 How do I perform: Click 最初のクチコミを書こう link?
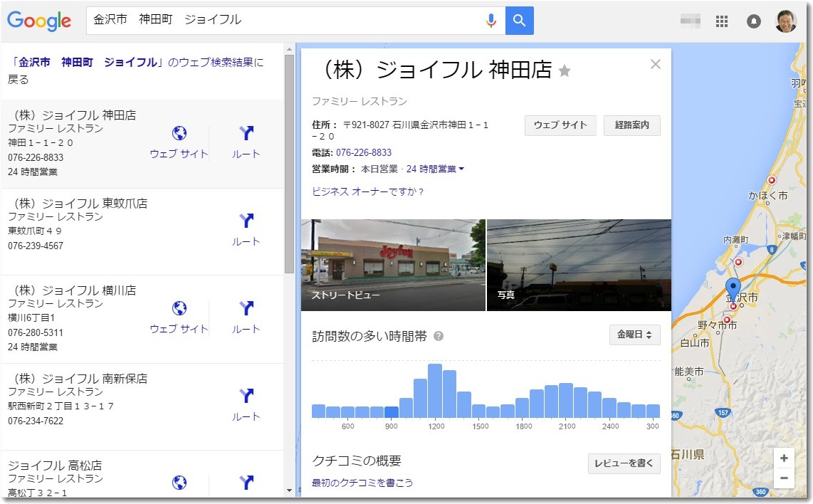(362, 483)
